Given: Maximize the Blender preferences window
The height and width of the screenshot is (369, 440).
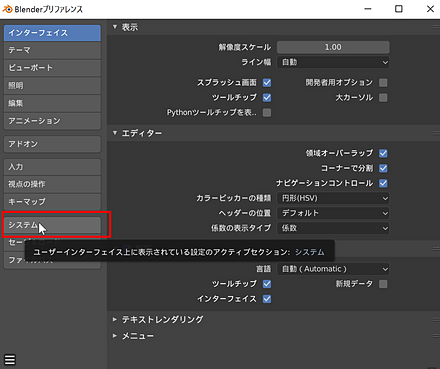Looking at the screenshot, I should [x=399, y=9].
